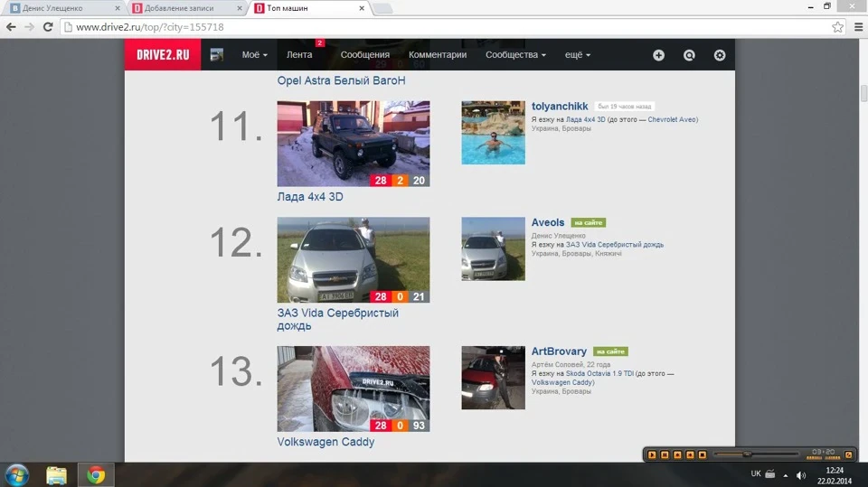Open the new tab button

point(382,8)
